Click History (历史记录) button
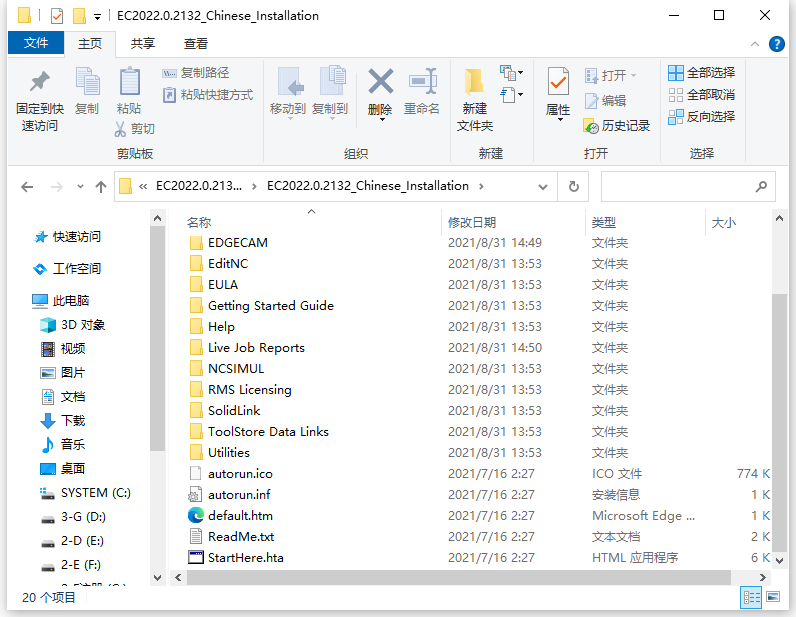The image size is (796, 617). [x=617, y=125]
